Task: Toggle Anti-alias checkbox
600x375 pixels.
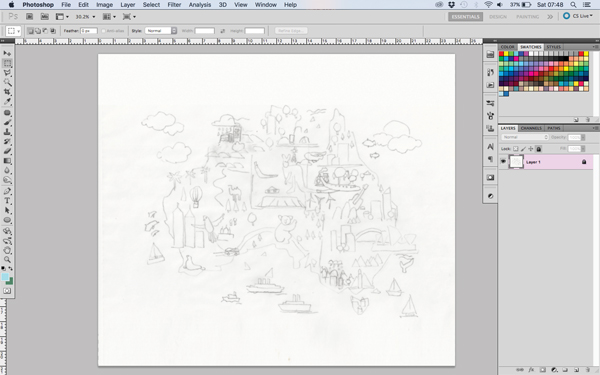Action: click(x=103, y=31)
